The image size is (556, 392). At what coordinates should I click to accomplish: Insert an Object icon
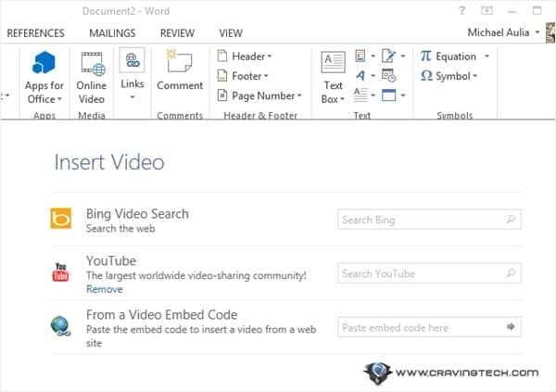coord(388,95)
